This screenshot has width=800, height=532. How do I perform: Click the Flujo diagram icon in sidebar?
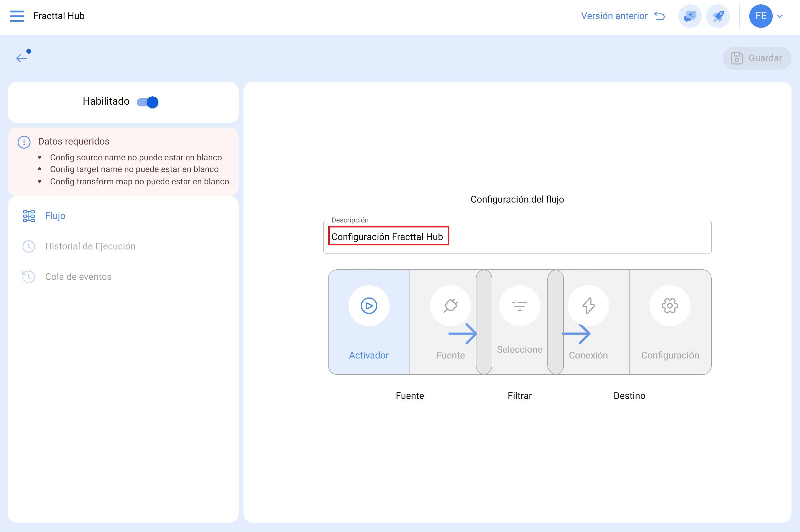(28, 216)
